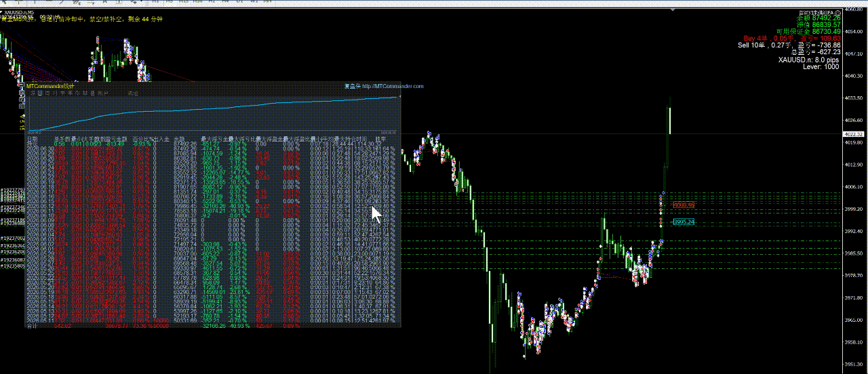Click the 合计 totals row label
This screenshot has width=868, height=374.
tap(32, 325)
